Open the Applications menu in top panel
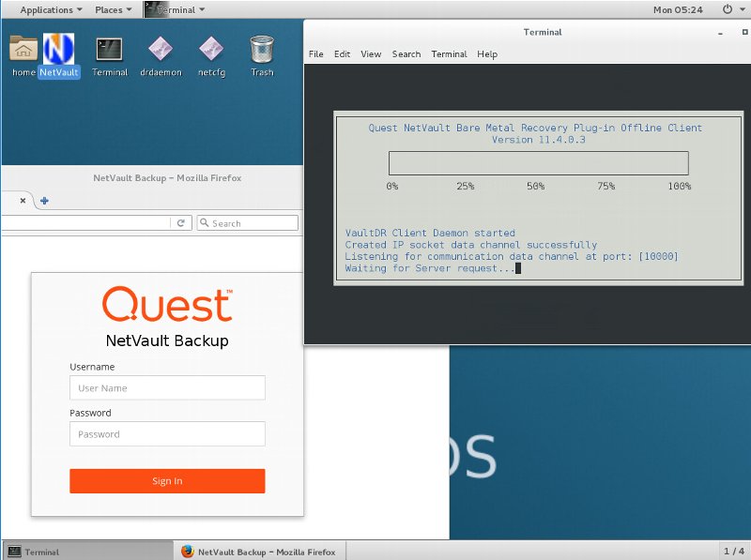The height and width of the screenshot is (560, 751). (52, 9)
